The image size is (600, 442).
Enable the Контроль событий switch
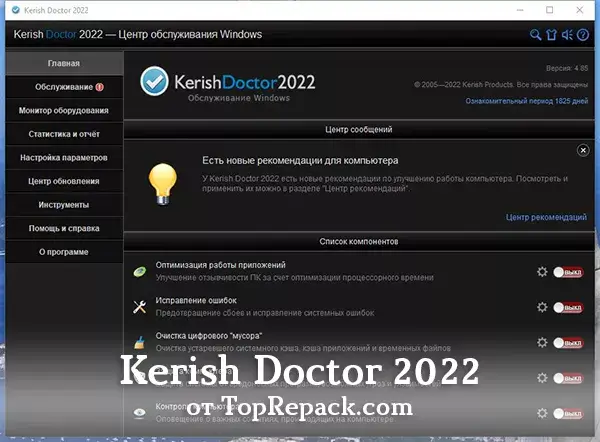568,413
